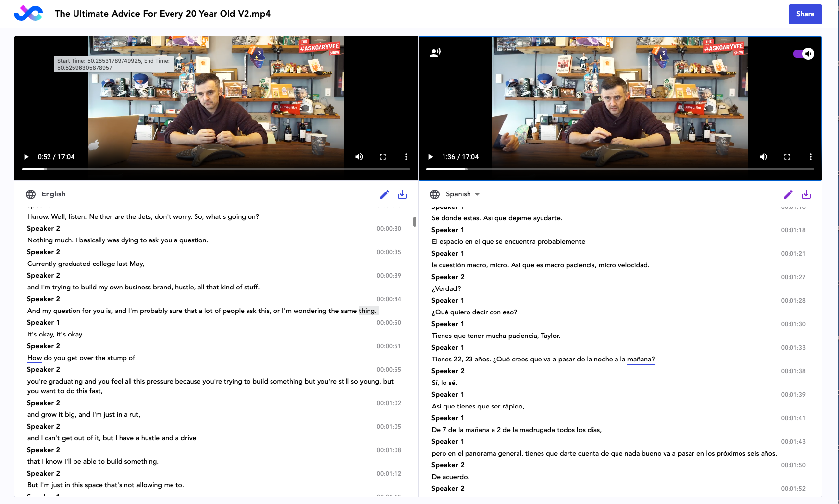839x504 pixels.
Task: Click the '¿Verdad?' line
Action: (446, 288)
